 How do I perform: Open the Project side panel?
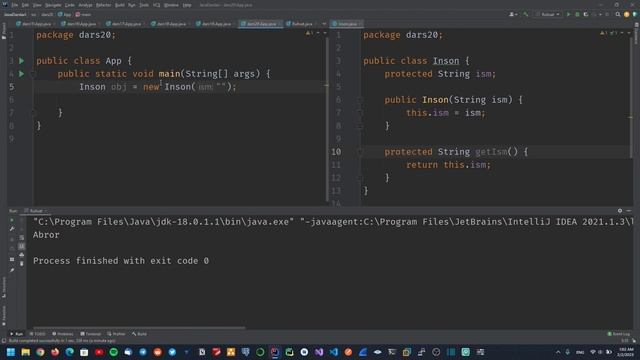tap(4, 31)
